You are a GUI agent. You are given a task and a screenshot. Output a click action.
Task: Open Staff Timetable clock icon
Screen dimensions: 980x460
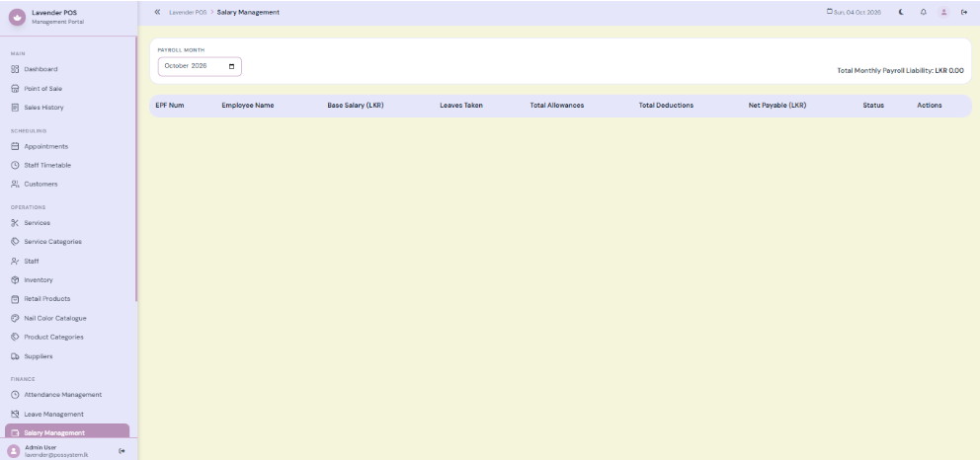pos(15,166)
